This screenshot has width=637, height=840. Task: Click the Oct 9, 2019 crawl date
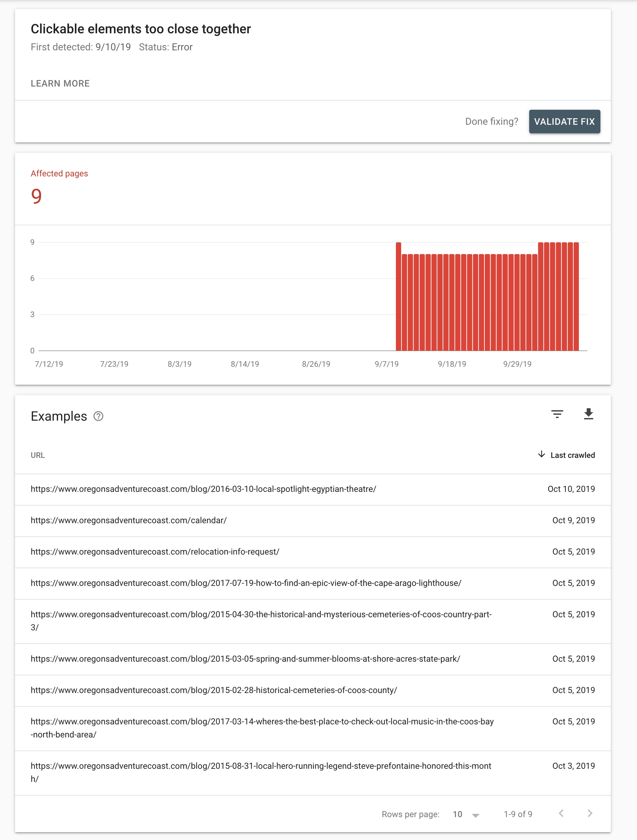click(x=573, y=521)
